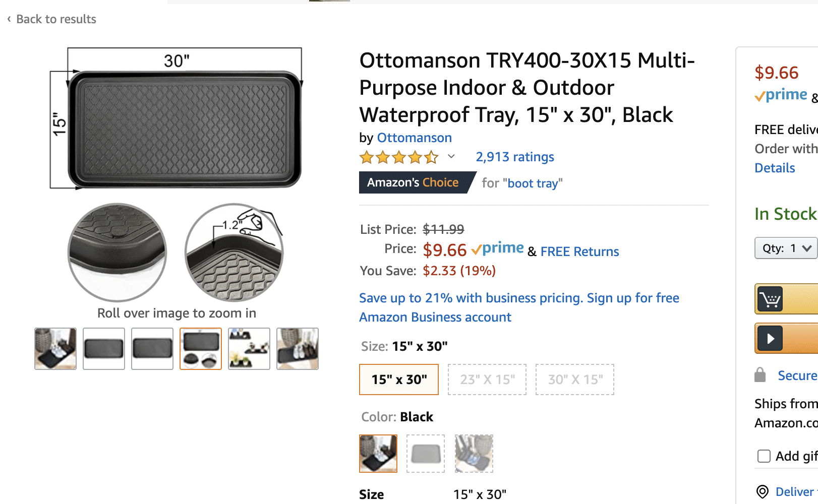Click the FREE Returns link
Screen dimensions: 818x504
coord(579,251)
